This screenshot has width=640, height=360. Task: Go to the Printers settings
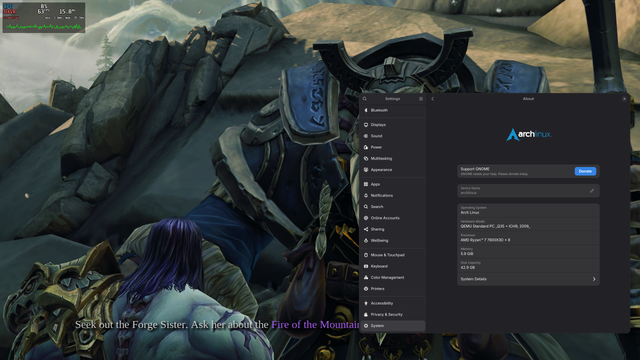point(393,289)
